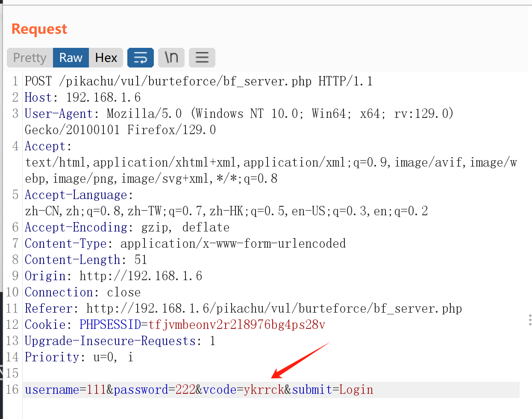Image resolution: width=532 pixels, height=419 pixels.
Task: Switch to the Pretty view tab
Action: coord(30,58)
